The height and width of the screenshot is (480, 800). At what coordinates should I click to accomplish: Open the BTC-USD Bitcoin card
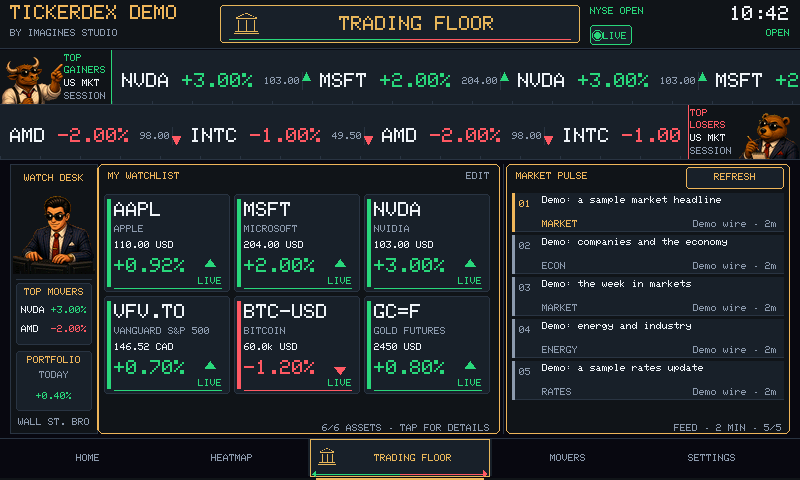297,345
